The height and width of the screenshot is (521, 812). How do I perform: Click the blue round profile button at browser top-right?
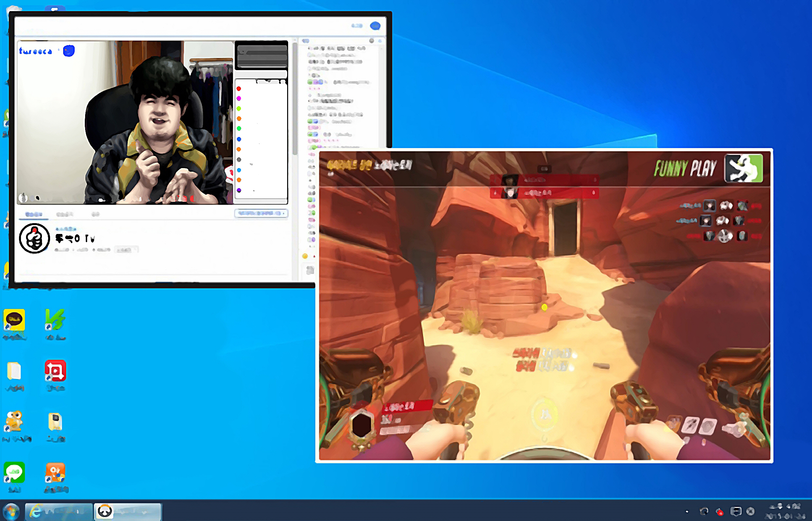(x=375, y=26)
